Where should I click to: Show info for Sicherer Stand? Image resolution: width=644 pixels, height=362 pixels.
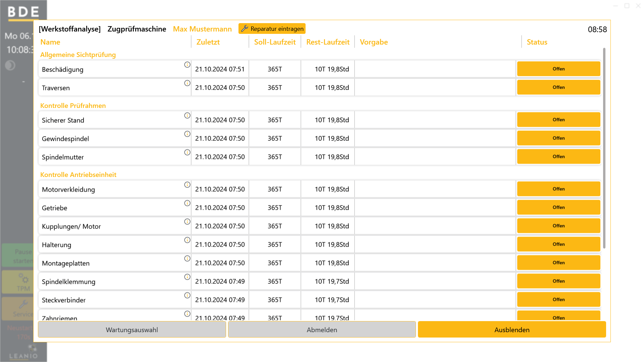click(187, 116)
